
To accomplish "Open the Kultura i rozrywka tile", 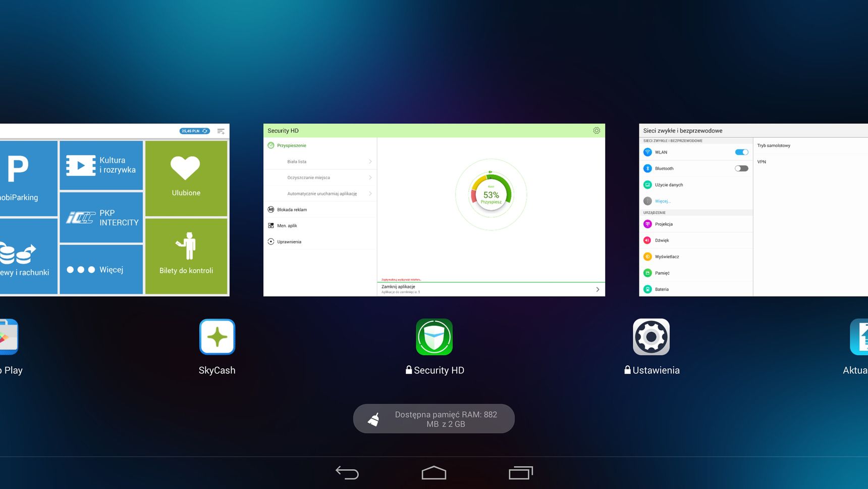I will (x=101, y=165).
